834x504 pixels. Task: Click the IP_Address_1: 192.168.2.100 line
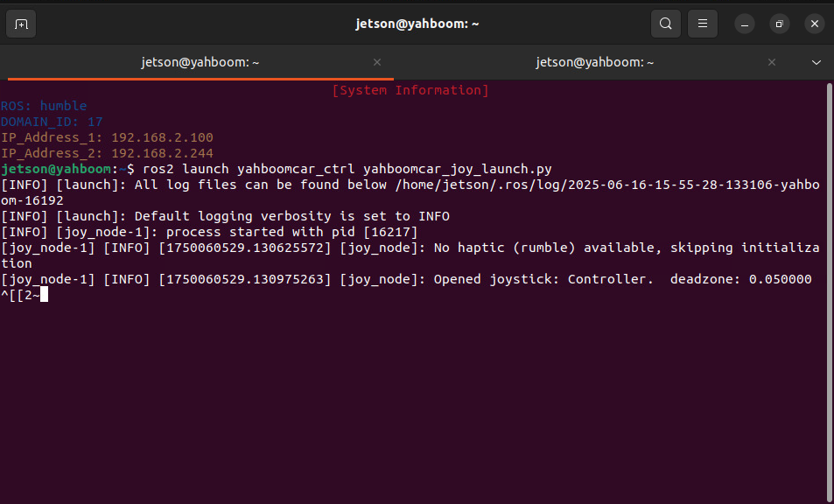tap(107, 137)
